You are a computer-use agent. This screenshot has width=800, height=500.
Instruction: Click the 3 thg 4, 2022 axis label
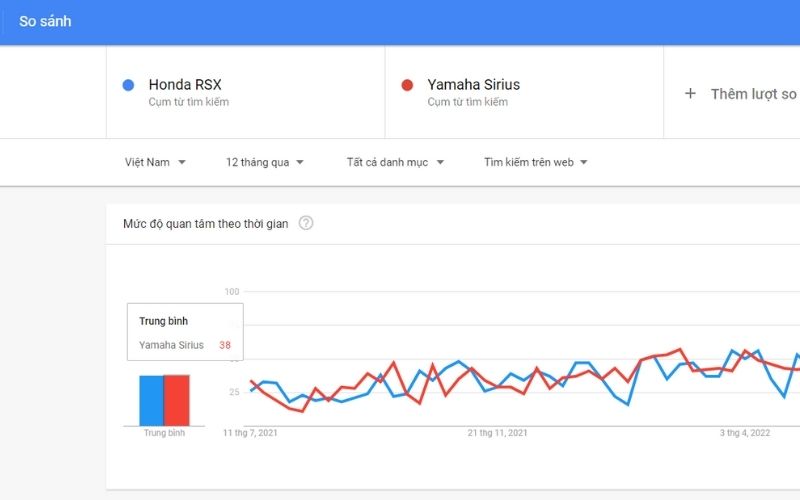(745, 433)
